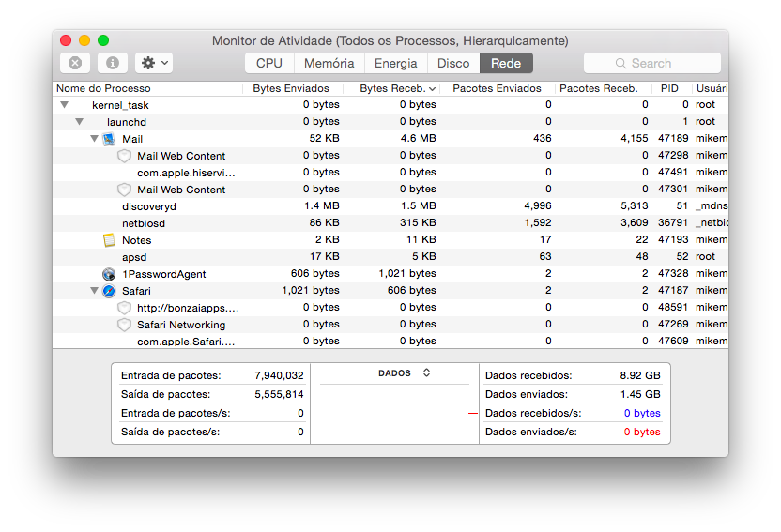Image resolution: width=781 pixels, height=532 pixels.
Task: Switch to the Memória tab
Action: tap(329, 63)
